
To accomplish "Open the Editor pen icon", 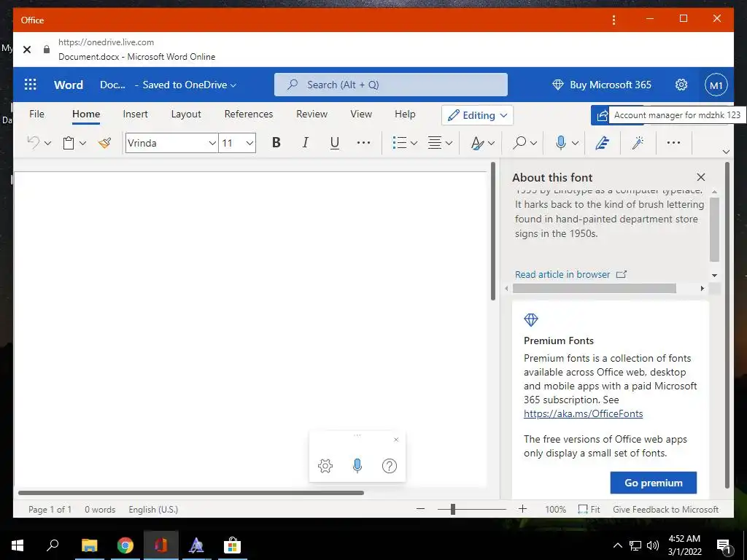I will (x=602, y=143).
